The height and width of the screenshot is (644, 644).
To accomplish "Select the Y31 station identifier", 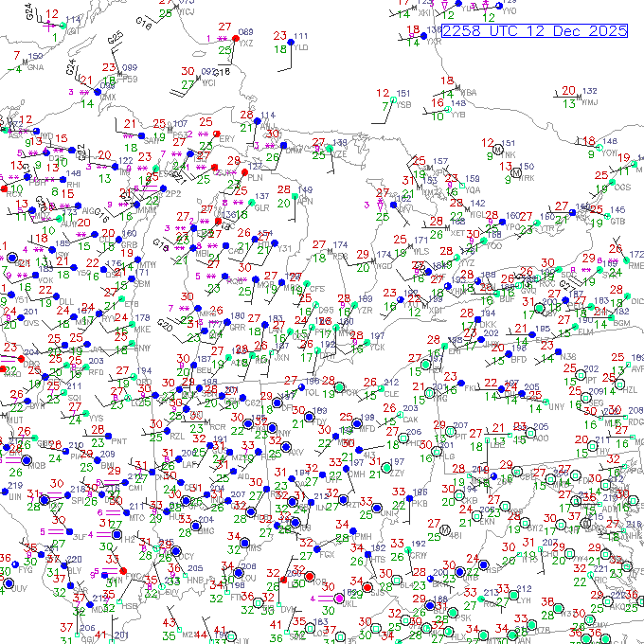I will tap(285, 248).
